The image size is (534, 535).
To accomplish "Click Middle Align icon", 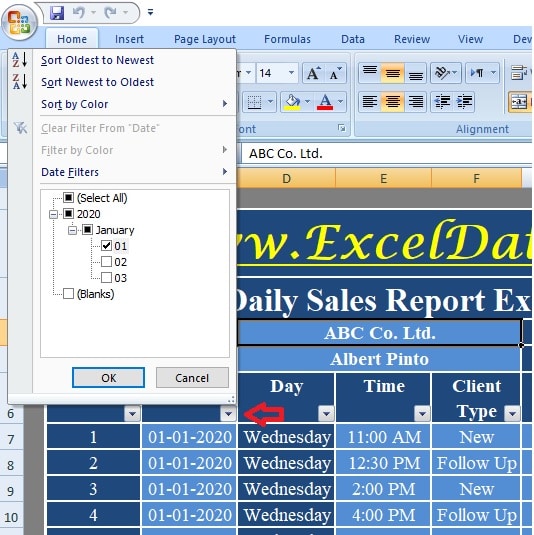I will click(393, 73).
